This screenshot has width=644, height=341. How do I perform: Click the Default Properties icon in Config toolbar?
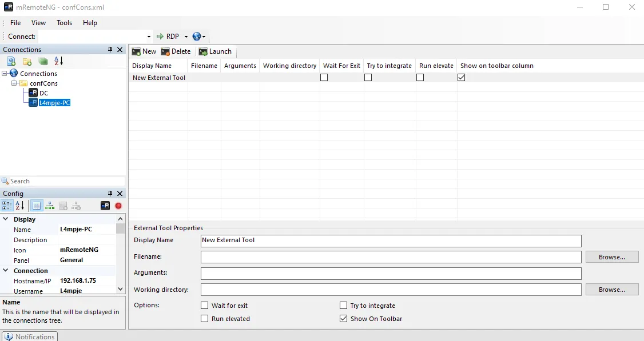[x=63, y=206]
